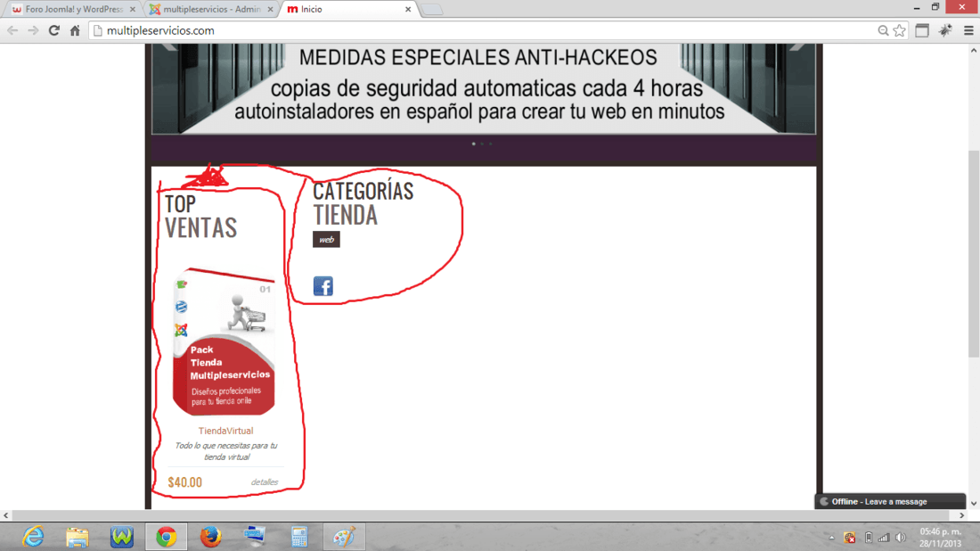Click the slideshow banner about anti-hackeos
The height and width of the screenshot is (551, 980).
(x=483, y=88)
